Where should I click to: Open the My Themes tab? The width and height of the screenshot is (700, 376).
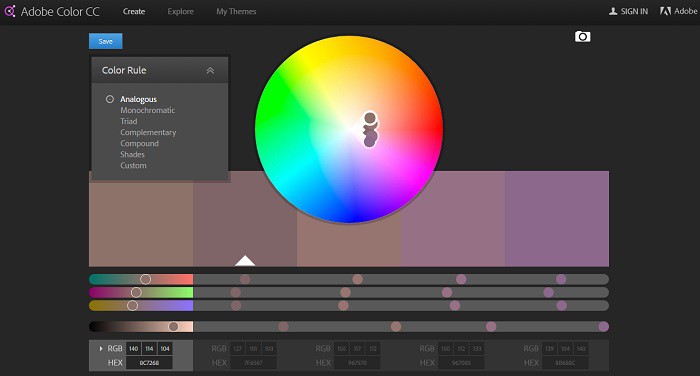236,12
